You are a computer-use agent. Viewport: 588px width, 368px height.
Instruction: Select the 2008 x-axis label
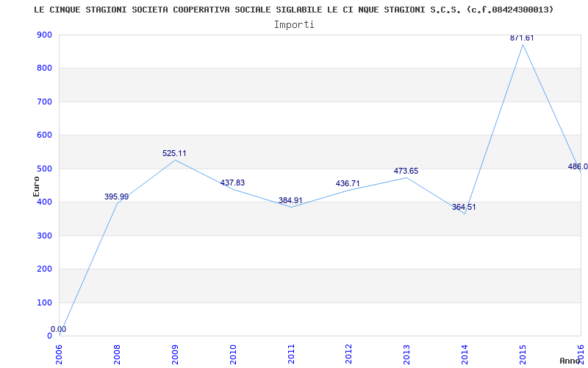click(x=118, y=354)
